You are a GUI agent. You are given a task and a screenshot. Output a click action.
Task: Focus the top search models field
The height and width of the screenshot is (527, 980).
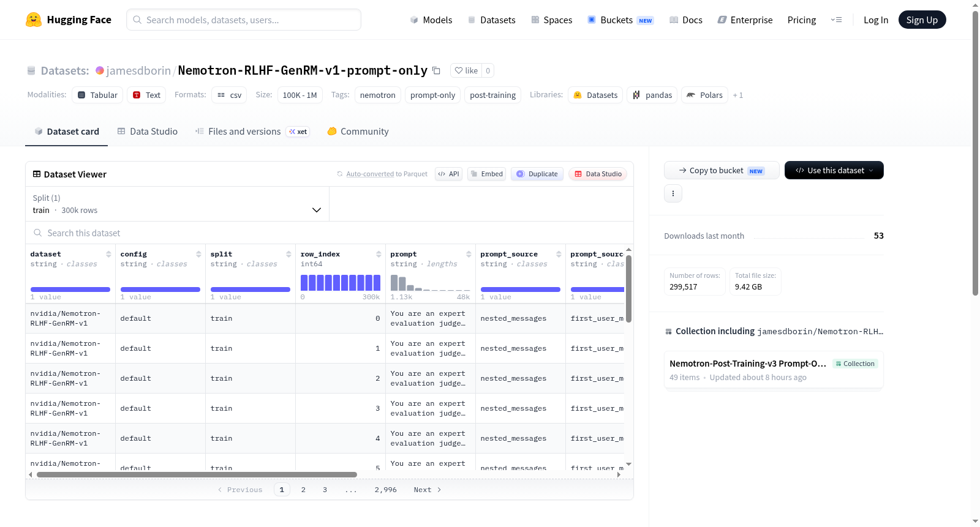(x=244, y=20)
